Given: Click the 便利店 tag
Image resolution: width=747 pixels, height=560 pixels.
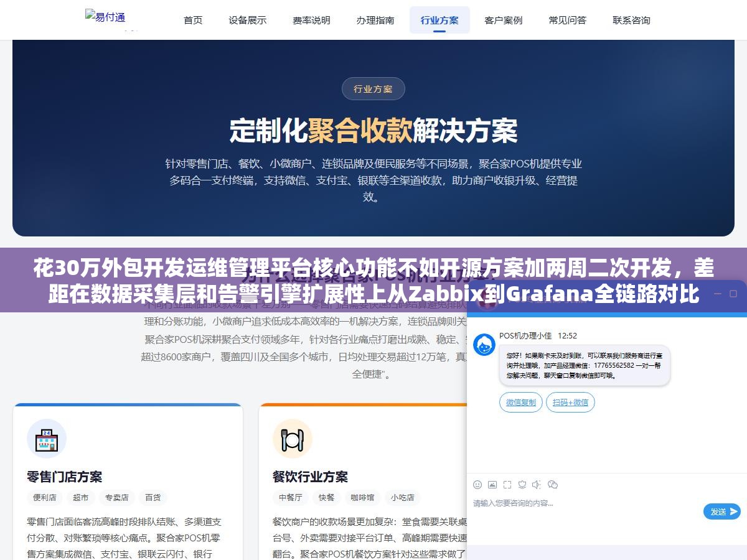Looking at the screenshot, I should [45, 498].
